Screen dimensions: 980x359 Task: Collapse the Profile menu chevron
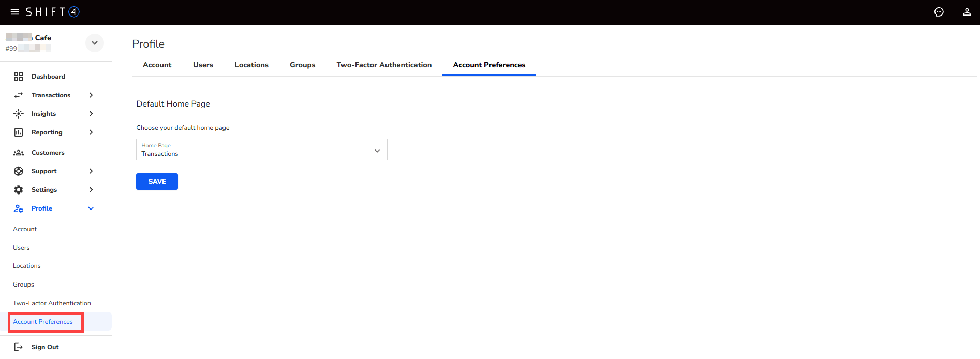click(91, 208)
